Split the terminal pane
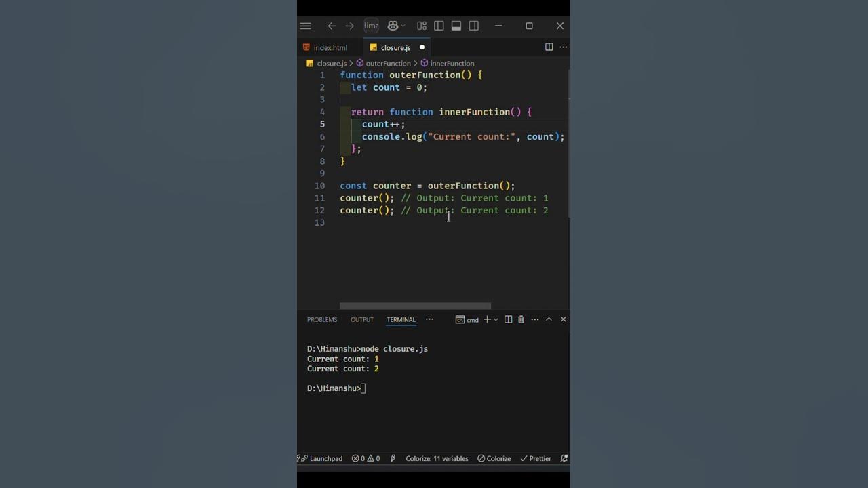This screenshot has width=868, height=488. coord(508,319)
